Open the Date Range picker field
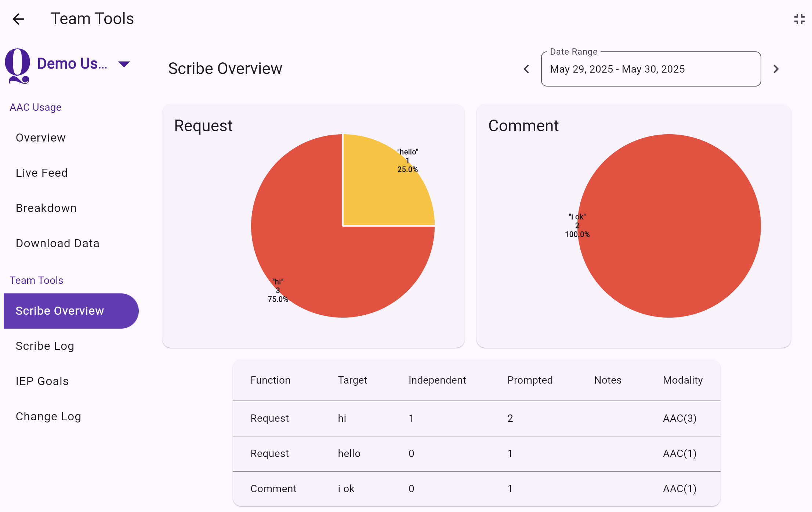812x512 pixels. click(x=650, y=69)
